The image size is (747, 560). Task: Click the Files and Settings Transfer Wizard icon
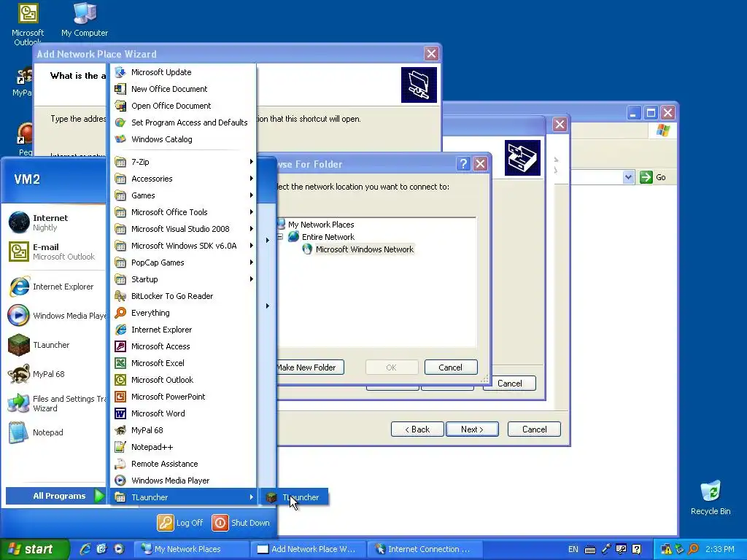[19, 403]
